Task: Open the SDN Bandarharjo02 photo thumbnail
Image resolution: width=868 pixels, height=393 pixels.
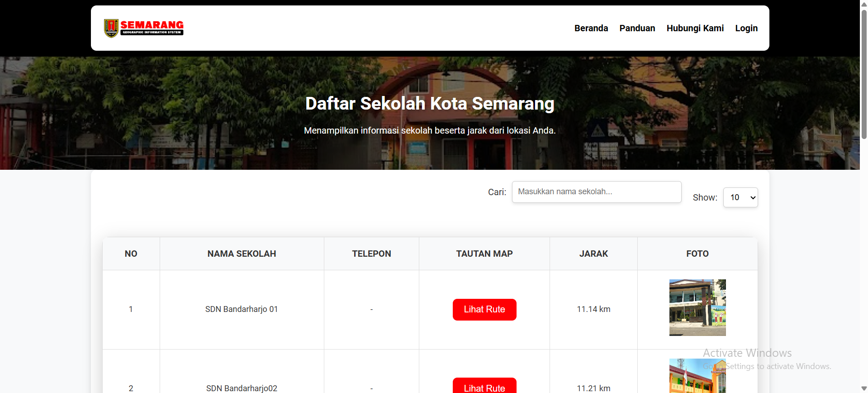Action: pos(697,376)
